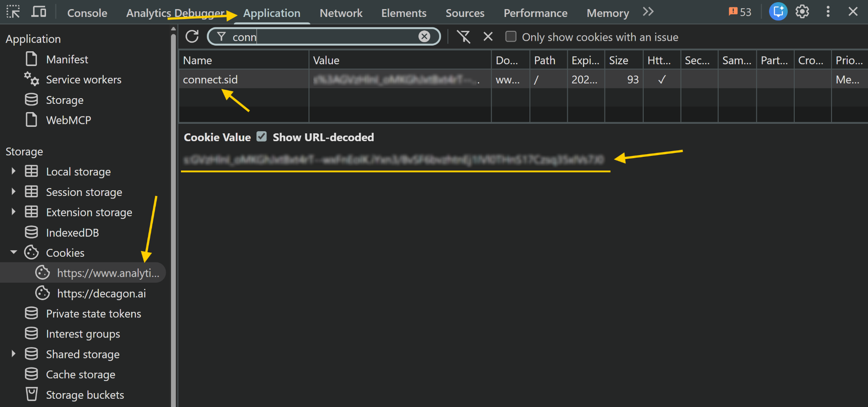Click the cookie filter input field
This screenshot has height=407, width=868.
click(324, 36)
